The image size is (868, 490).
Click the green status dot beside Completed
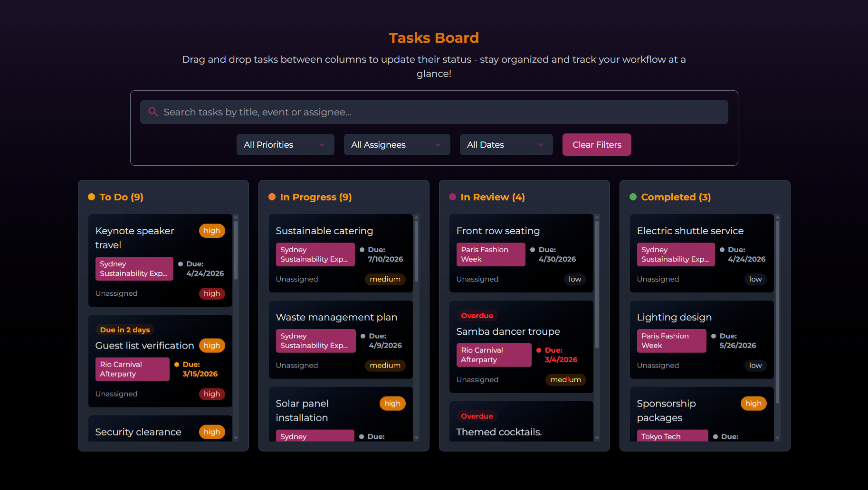pyautogui.click(x=633, y=197)
